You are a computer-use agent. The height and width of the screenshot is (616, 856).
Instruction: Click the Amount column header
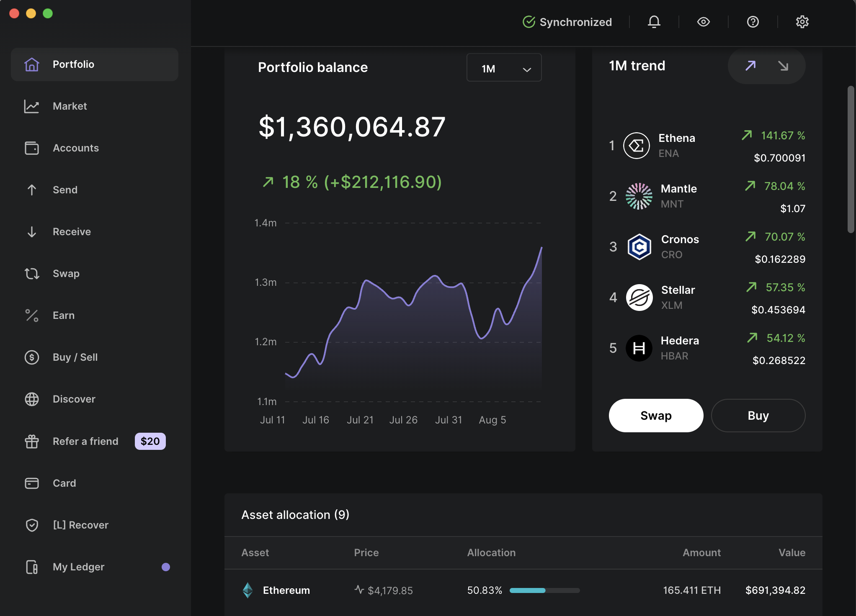click(701, 553)
